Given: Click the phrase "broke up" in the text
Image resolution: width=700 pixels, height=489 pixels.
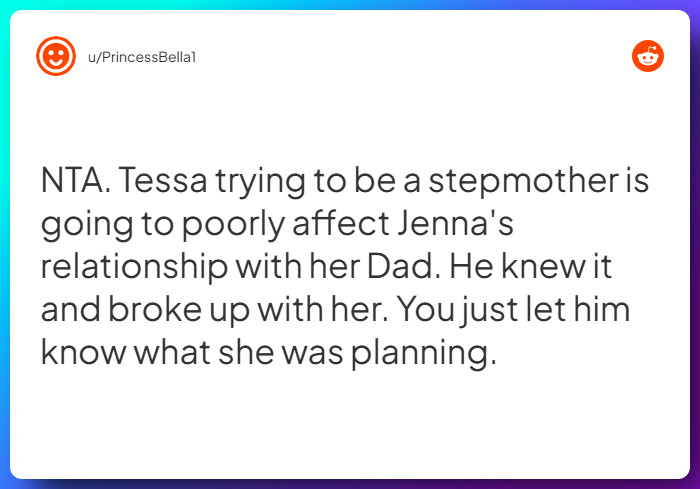Looking at the screenshot, I should 188,312.
